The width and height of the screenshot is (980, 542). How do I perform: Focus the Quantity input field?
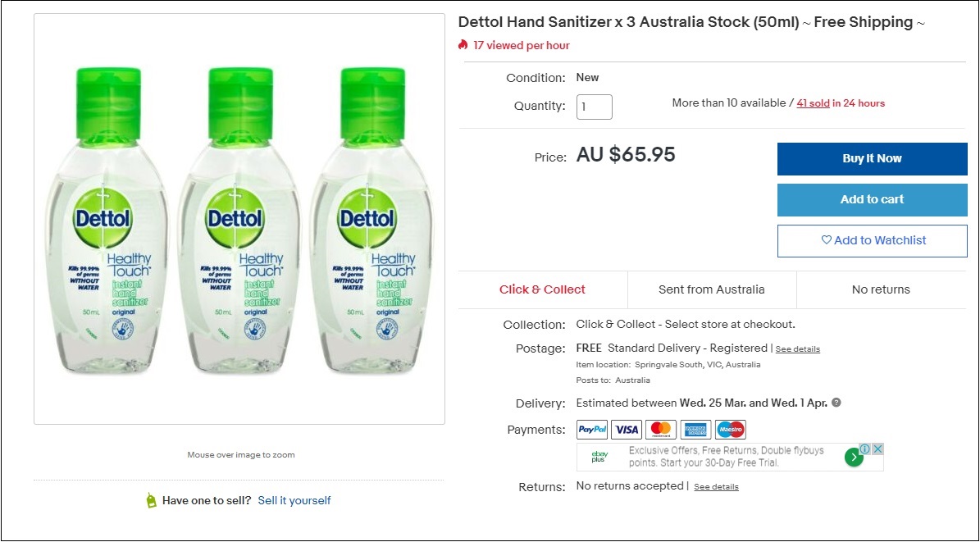[x=594, y=107]
